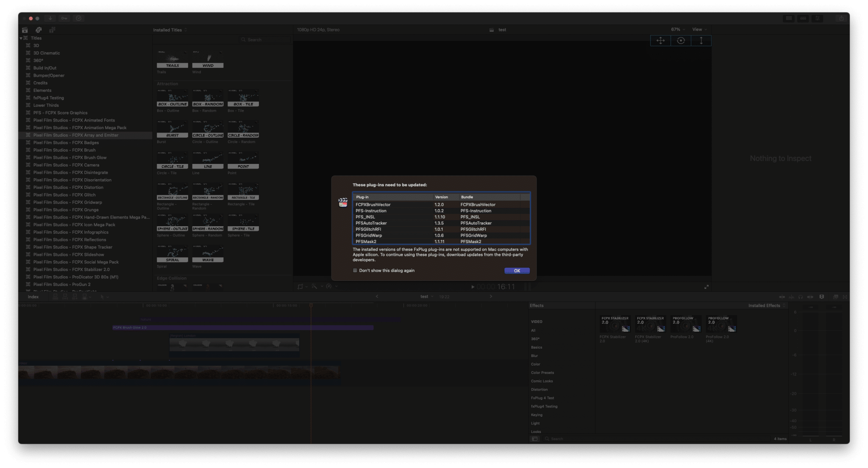Viewport: 868px width, 468px height.
Task: Click the Share export icon
Action: click(841, 18)
